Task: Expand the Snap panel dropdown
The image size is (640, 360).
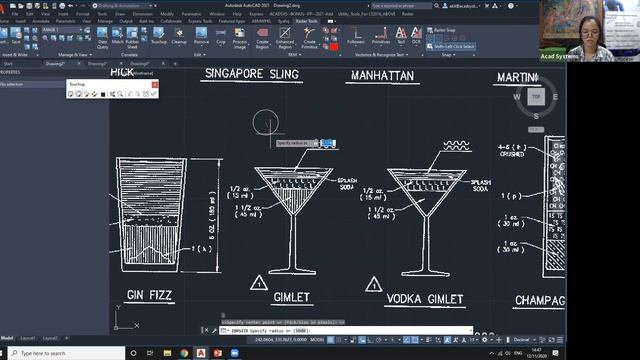Action: tap(448, 55)
